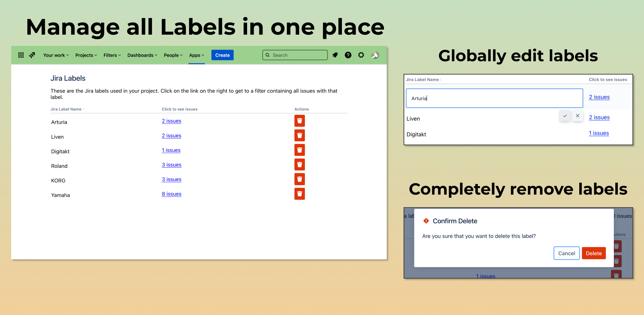Open Digitakt's 1 issues link in edit panel
644x315 pixels.
[x=599, y=133]
